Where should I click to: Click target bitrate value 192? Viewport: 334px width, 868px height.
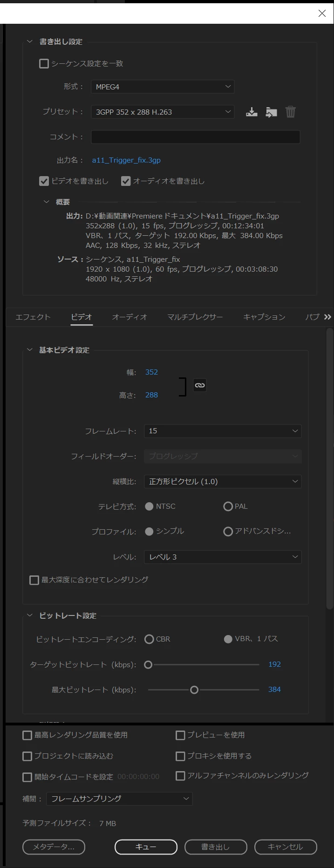[x=274, y=664]
